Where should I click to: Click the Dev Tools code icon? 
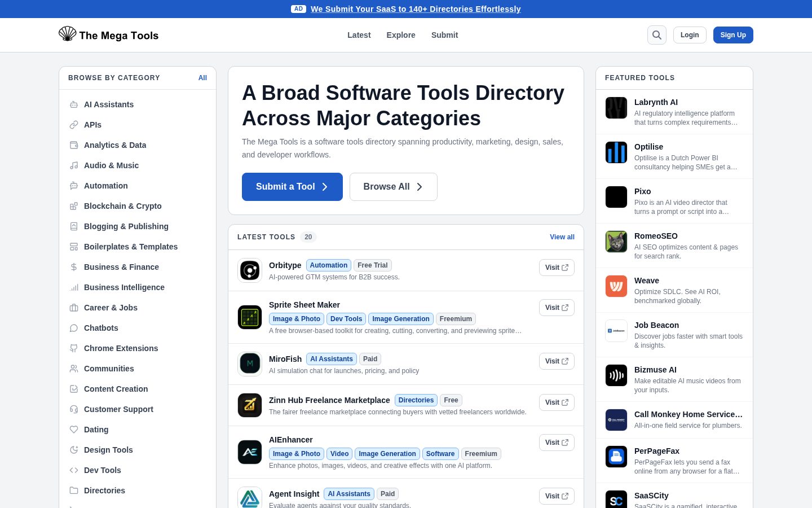74,470
